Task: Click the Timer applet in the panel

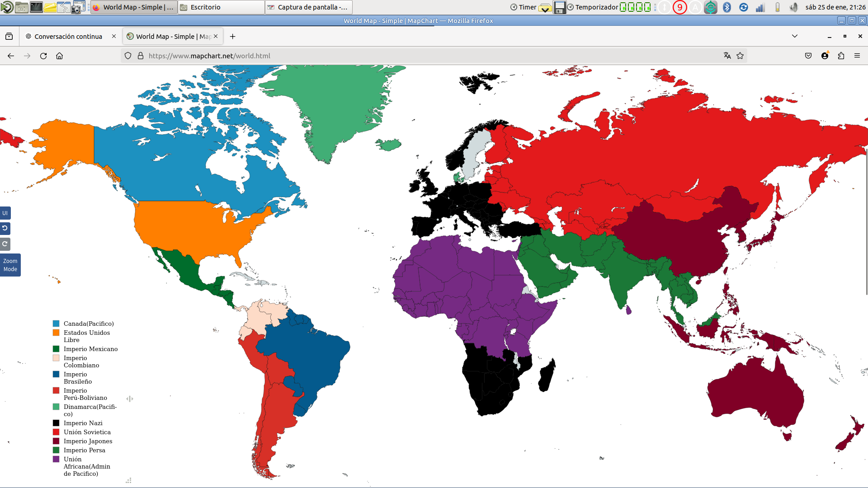Action: [x=523, y=7]
